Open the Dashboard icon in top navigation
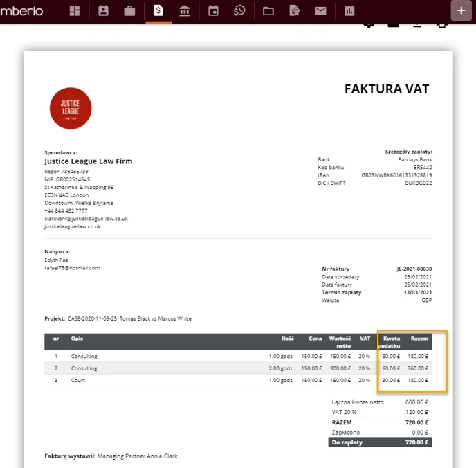Viewport: 476px width, 468px height. pos(75,11)
